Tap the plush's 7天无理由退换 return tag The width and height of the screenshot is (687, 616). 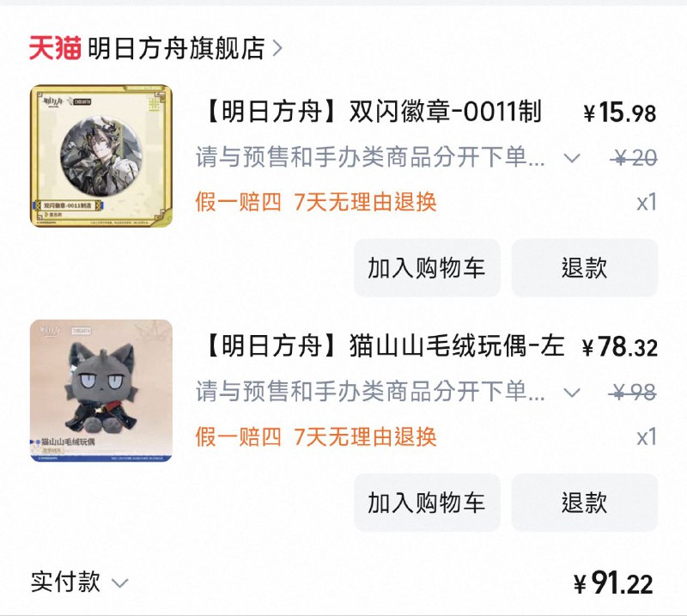click(366, 436)
